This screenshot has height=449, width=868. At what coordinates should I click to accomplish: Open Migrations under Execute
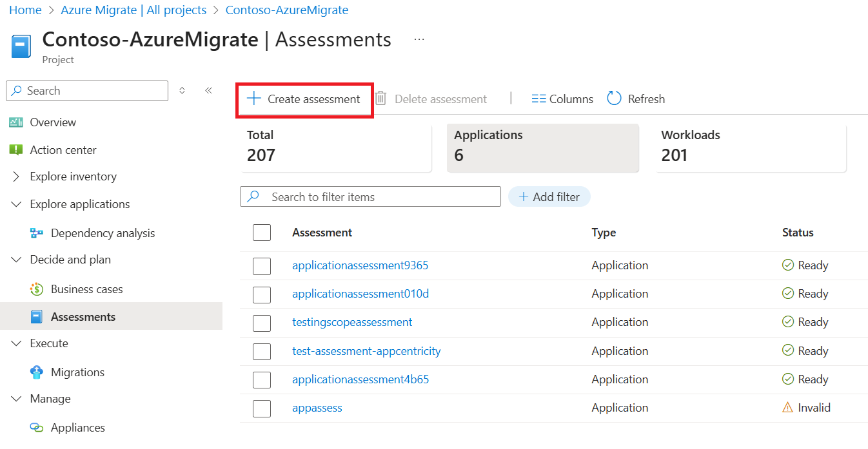pyautogui.click(x=77, y=372)
